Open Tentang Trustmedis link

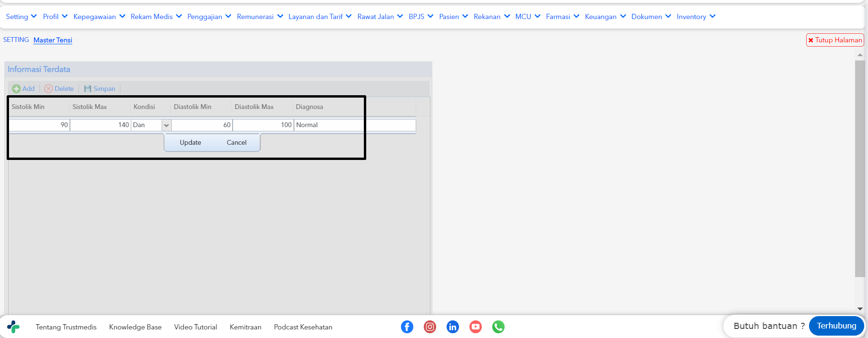click(x=66, y=327)
